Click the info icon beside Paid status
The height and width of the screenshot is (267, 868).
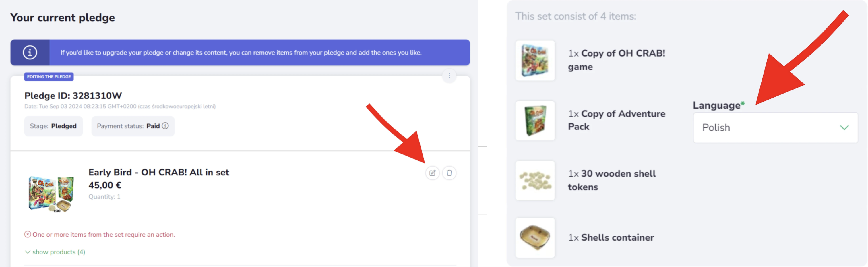pyautogui.click(x=165, y=126)
